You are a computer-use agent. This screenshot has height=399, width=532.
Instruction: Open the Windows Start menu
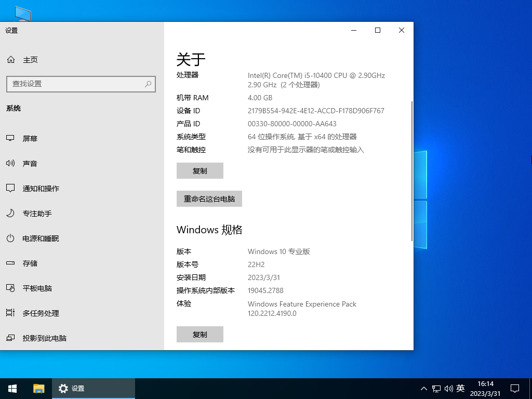click(x=12, y=388)
